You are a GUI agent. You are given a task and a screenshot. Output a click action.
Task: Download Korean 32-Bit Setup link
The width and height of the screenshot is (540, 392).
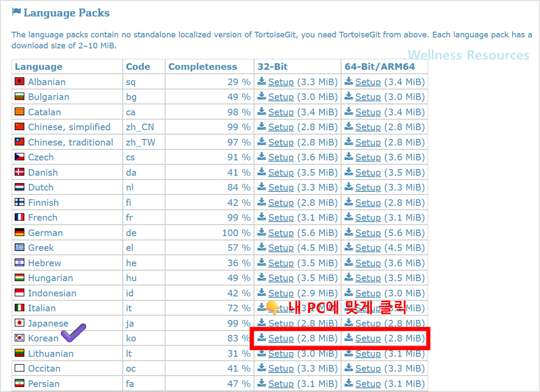click(x=281, y=338)
